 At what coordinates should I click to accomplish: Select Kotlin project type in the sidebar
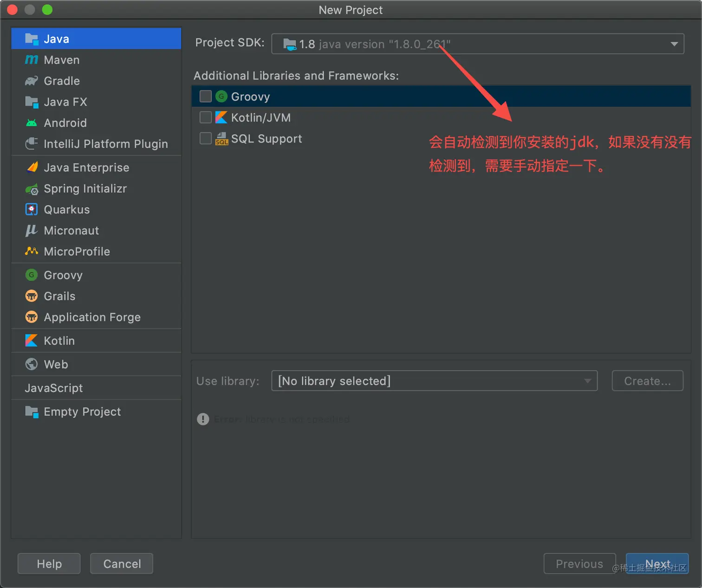point(96,341)
